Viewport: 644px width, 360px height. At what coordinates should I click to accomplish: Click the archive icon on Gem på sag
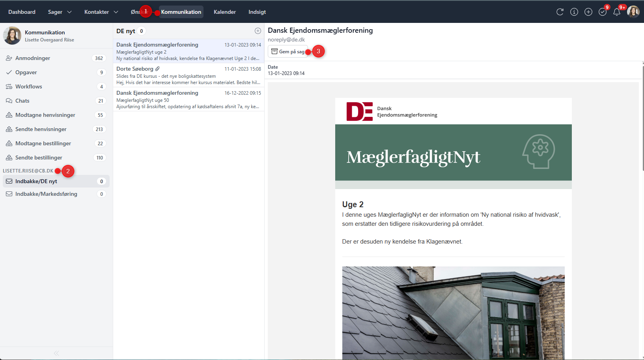click(274, 51)
